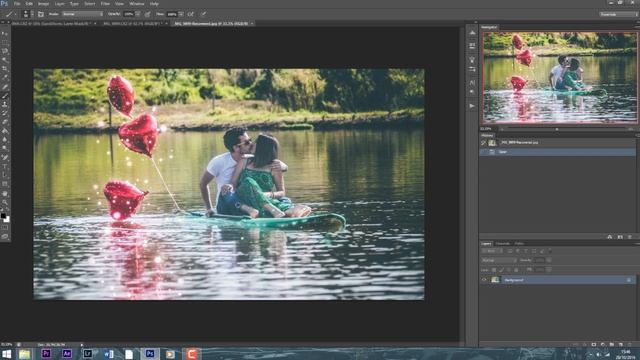Toggle pressure for size button
This screenshot has height=360, width=640.
[203, 14]
